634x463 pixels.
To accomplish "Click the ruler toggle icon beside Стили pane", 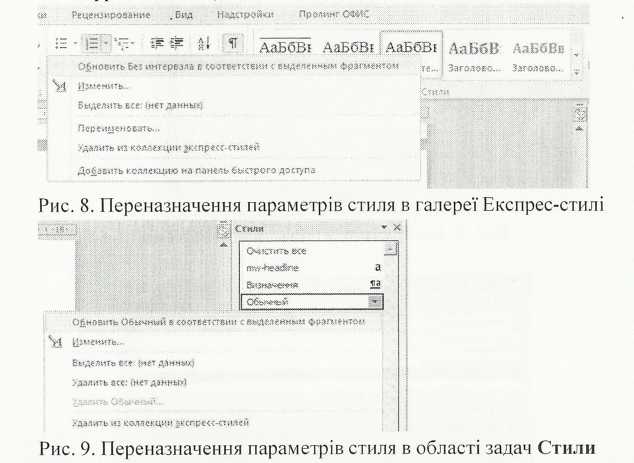I will [x=223, y=230].
